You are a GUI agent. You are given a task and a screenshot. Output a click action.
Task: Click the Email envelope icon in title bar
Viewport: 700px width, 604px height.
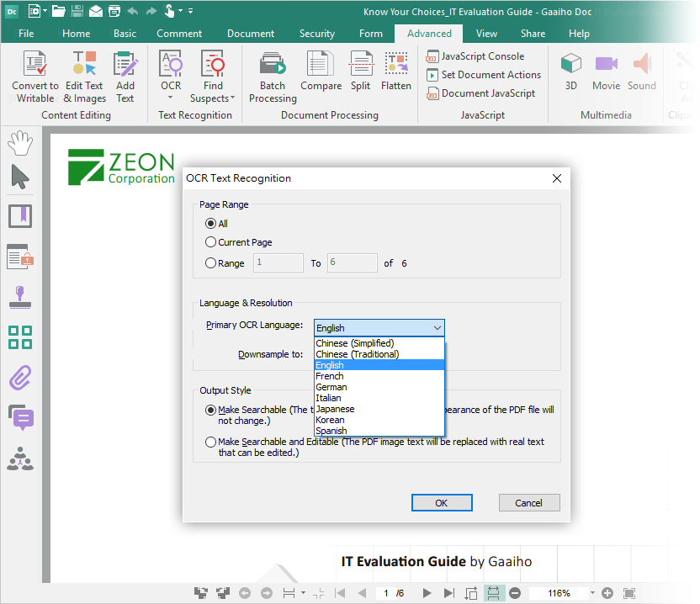coord(96,11)
